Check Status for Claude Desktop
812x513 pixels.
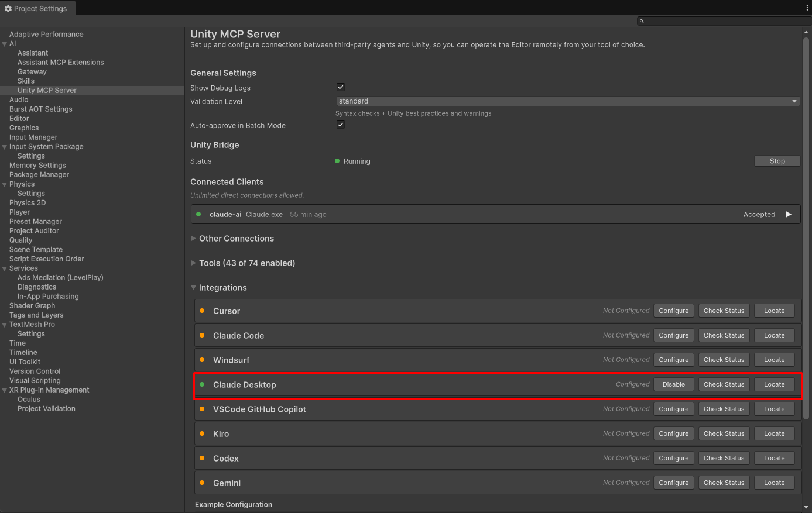point(724,384)
